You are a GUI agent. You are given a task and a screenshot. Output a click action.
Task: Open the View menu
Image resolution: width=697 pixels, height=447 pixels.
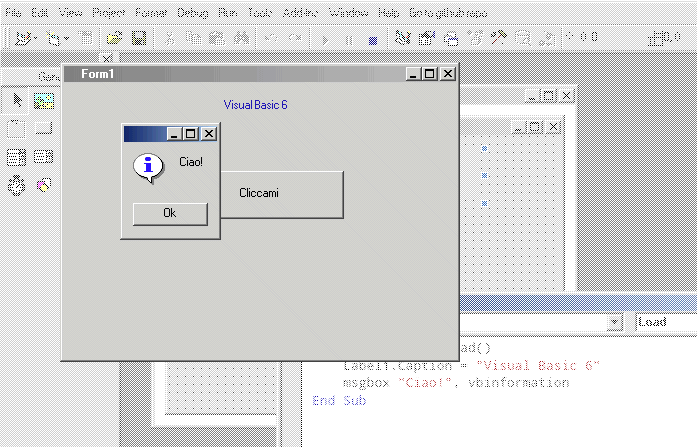[71, 13]
